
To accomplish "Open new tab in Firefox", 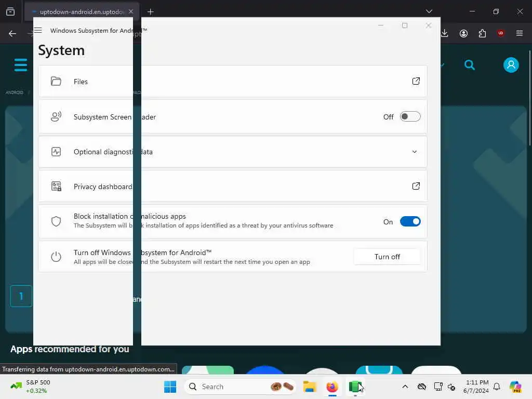I will 150,12.
